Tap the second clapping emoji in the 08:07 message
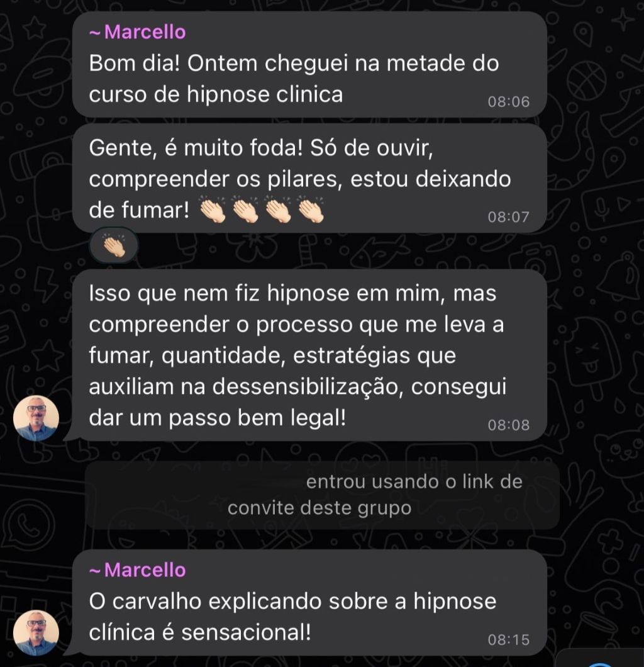Screen dimensions: 644x667 click(246, 210)
